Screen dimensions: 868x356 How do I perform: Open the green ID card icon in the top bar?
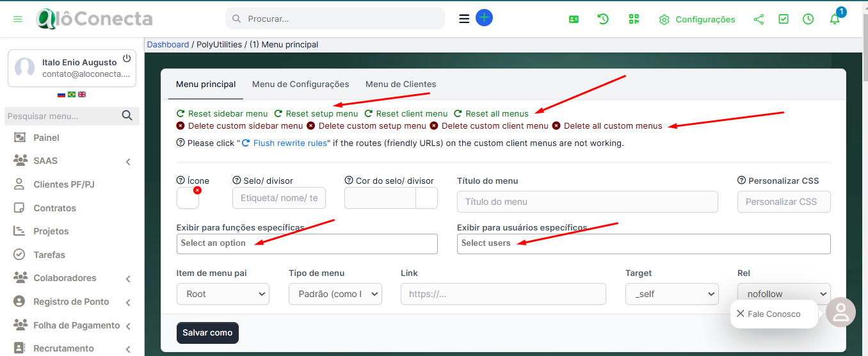tap(574, 19)
